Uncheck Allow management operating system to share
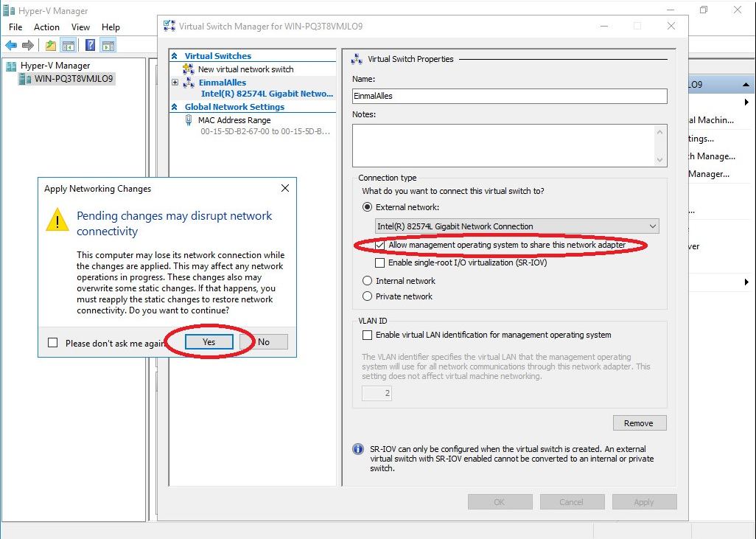The image size is (756, 539). tap(380, 245)
